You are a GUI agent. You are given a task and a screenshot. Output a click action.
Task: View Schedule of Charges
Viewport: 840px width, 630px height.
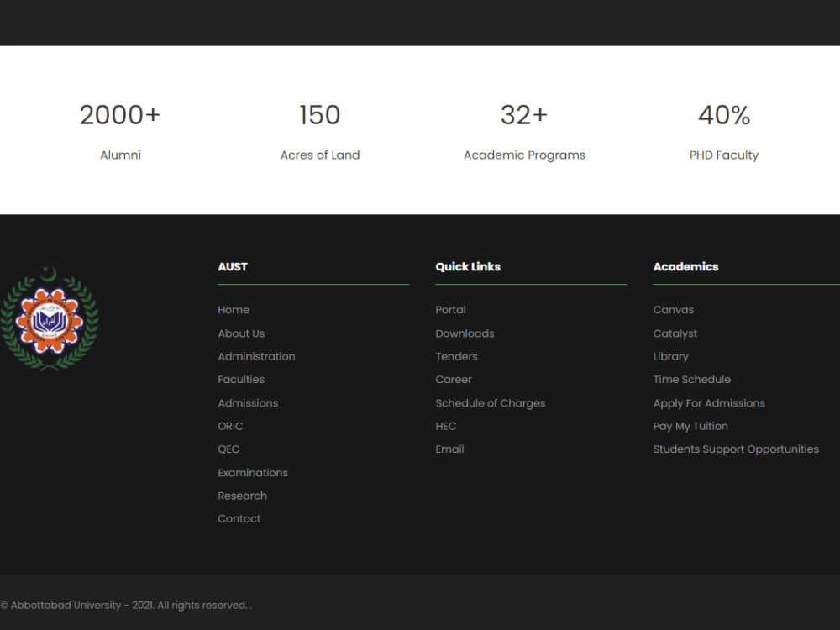[x=491, y=403]
